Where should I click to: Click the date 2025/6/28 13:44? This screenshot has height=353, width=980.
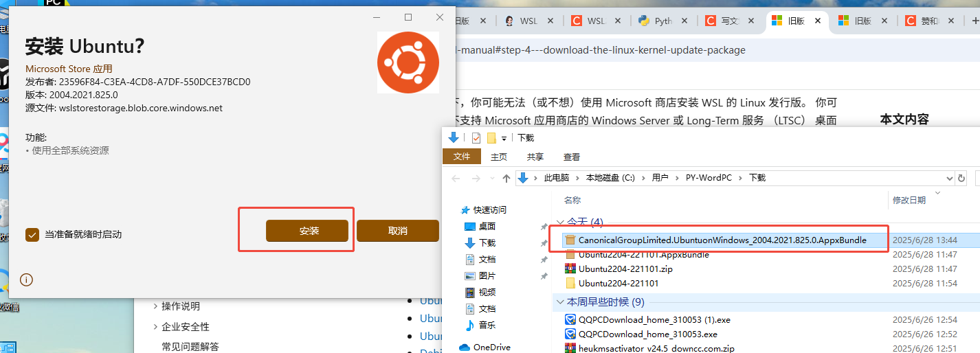[x=925, y=240]
